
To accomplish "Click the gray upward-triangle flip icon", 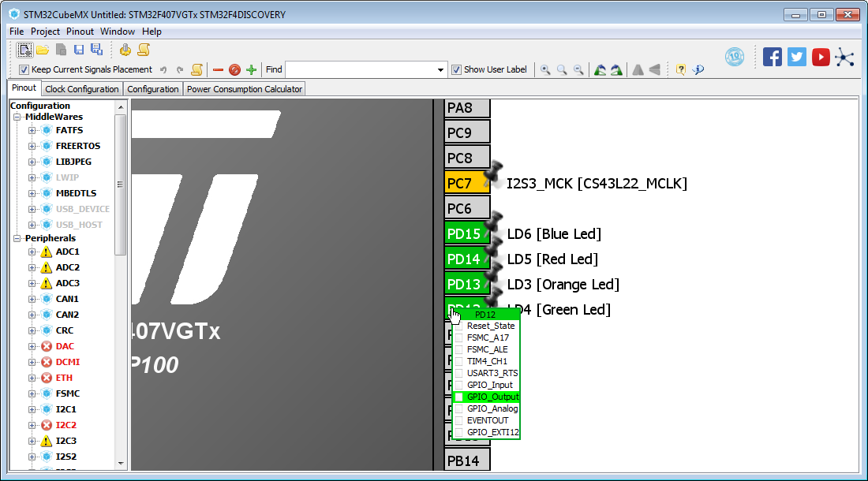I will 638,69.
